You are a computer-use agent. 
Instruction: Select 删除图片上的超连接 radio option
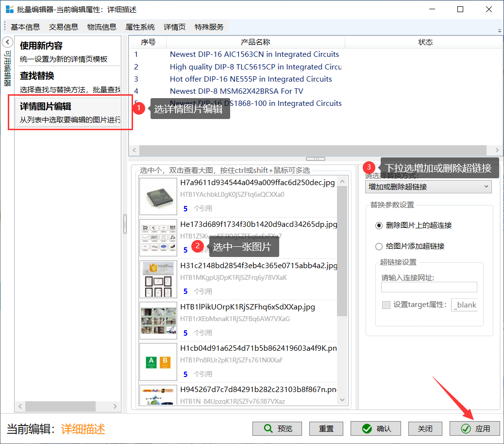tap(379, 225)
